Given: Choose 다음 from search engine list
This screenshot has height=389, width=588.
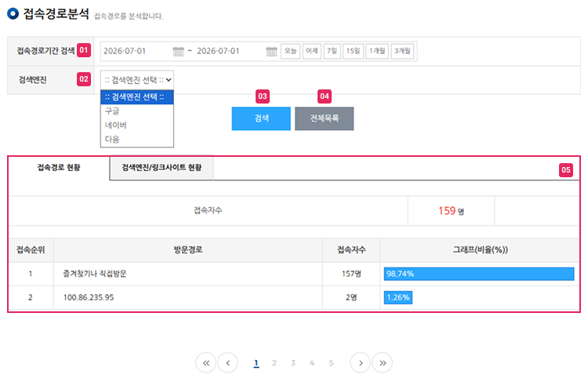Looking at the screenshot, I should 137,140.
